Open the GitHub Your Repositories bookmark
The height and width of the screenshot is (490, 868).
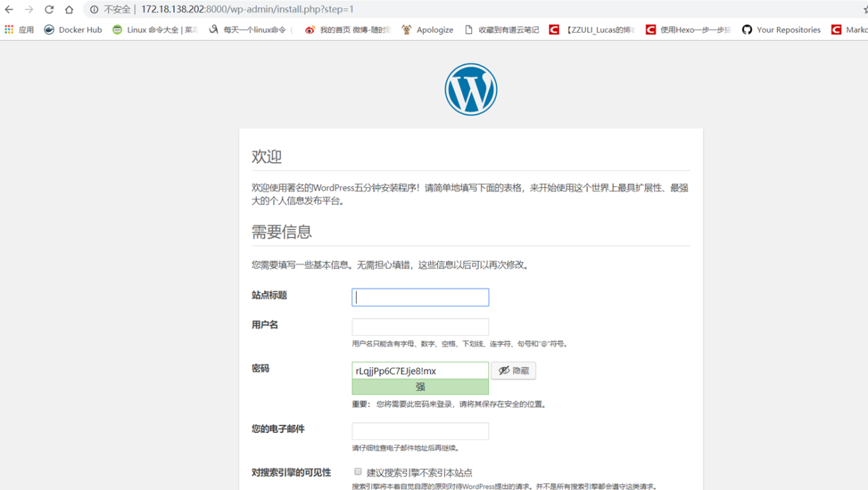(781, 30)
